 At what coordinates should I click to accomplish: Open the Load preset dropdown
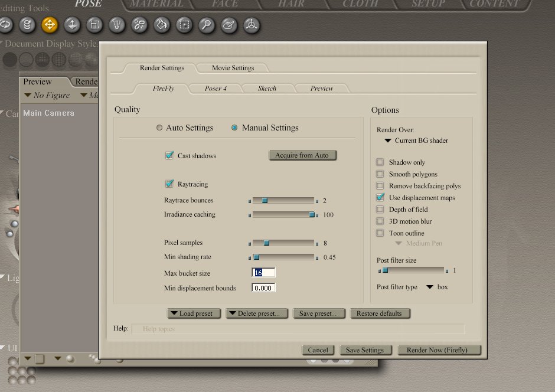click(194, 313)
